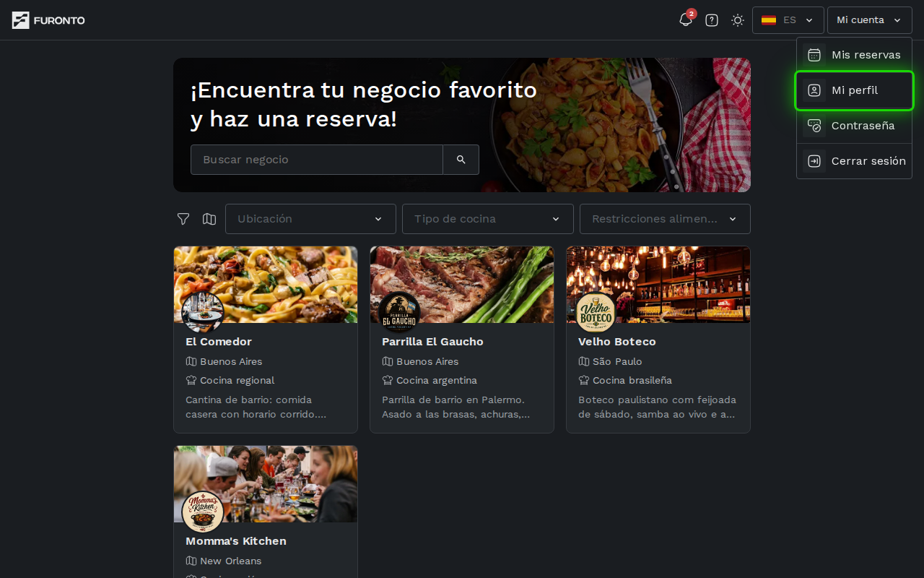Click Buenos Aires under Parrilla El Gaucho
924x578 pixels.
427,361
